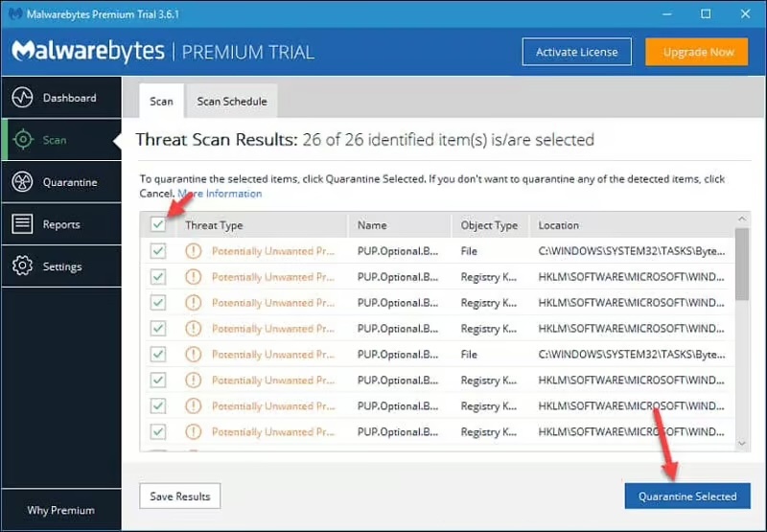This screenshot has width=767, height=532.
Task: Select the Scan tab
Action: point(161,102)
